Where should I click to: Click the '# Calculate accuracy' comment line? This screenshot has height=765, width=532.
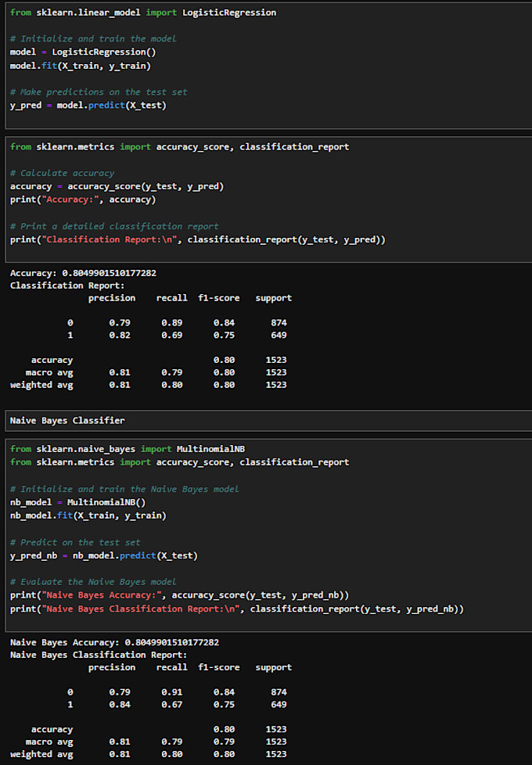click(62, 173)
